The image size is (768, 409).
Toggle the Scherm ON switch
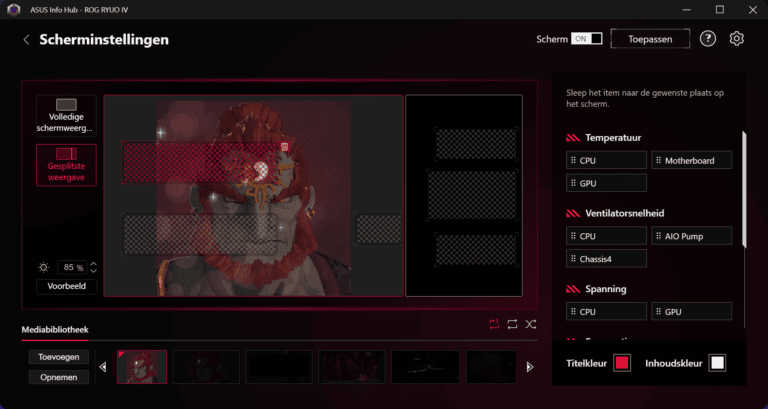pos(586,39)
